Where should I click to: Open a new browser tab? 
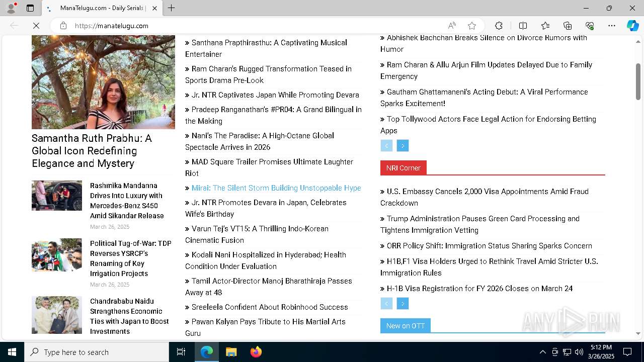click(x=171, y=8)
